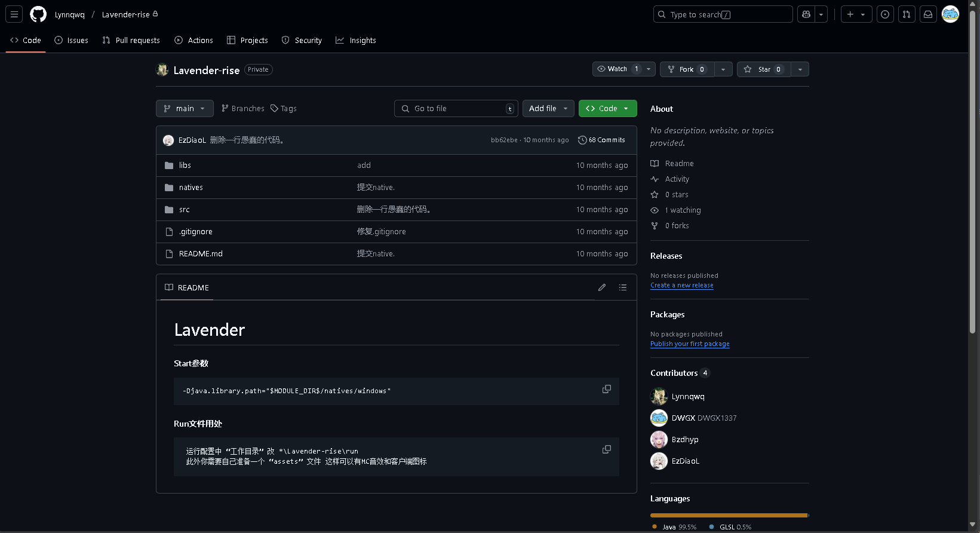The image size is (980, 533).
Task: Open the main branch selector dropdown
Action: tap(185, 108)
